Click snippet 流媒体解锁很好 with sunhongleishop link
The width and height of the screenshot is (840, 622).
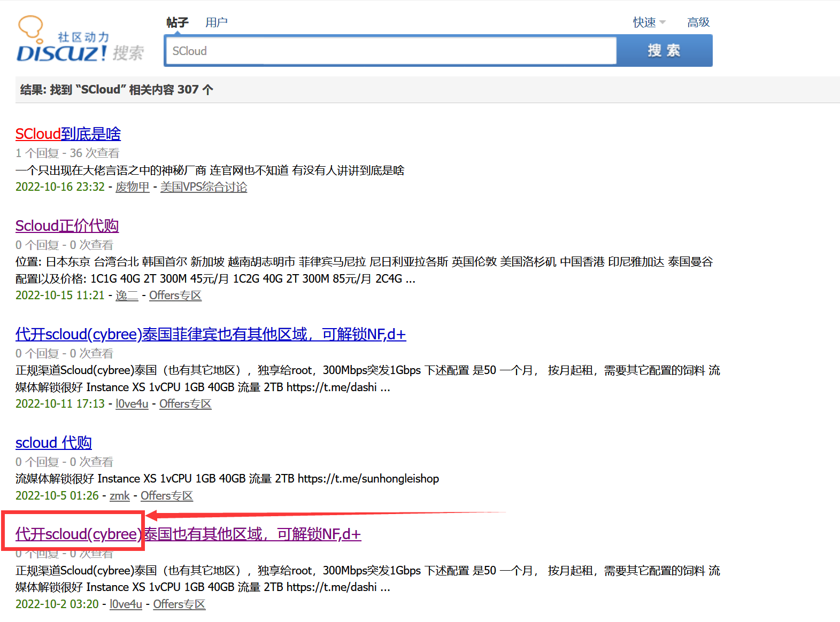[227, 479]
